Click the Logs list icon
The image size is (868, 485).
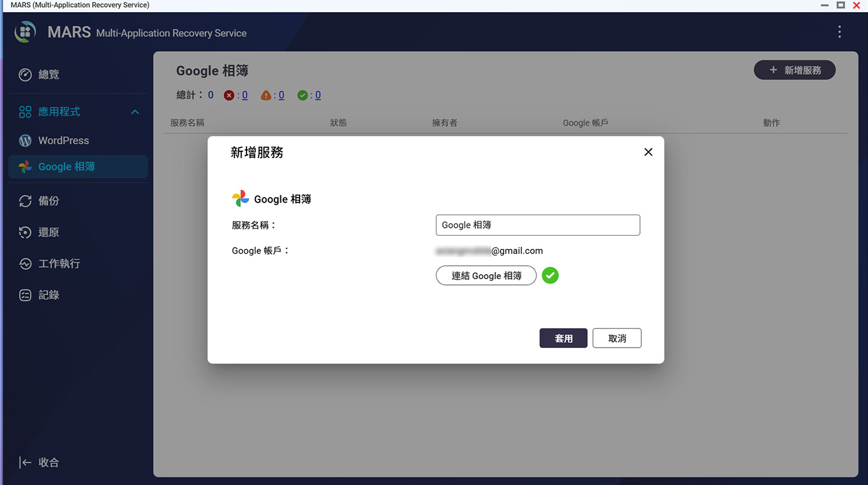coord(25,295)
